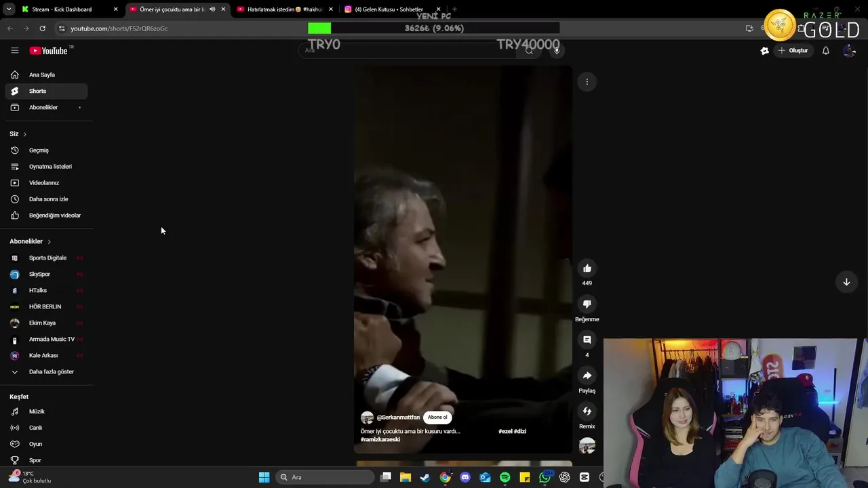This screenshot has width=868, height=488.
Task: Go to next short with down arrow
Action: click(846, 282)
